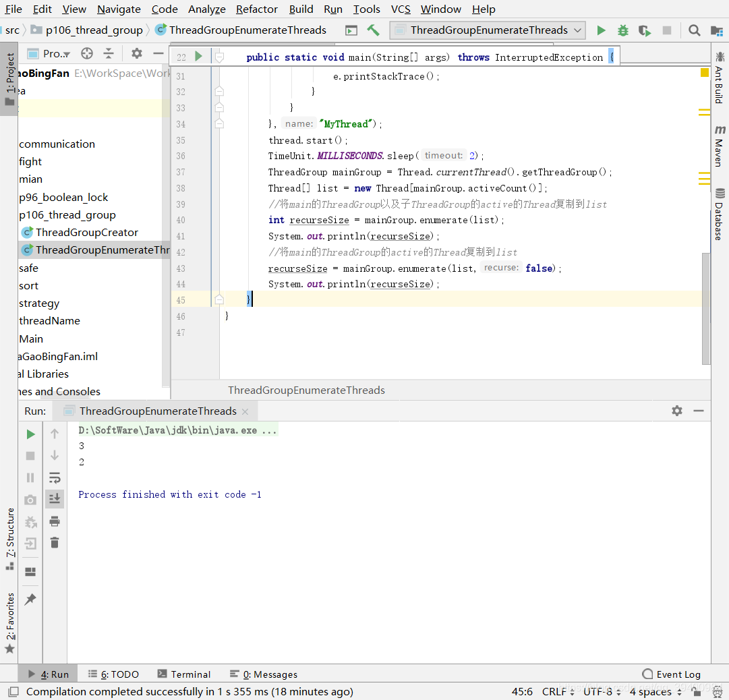Pause output in the Run panel
Screen dimensions: 729x700
tap(31, 478)
